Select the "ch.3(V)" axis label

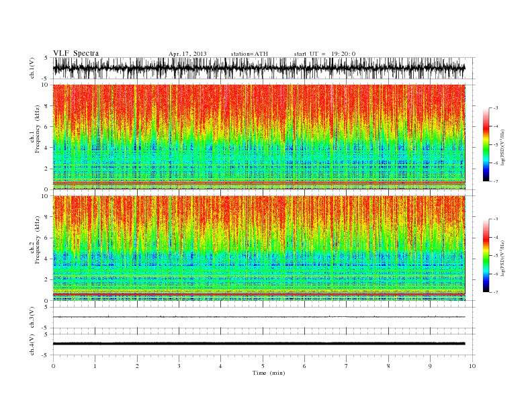[x=32, y=317]
